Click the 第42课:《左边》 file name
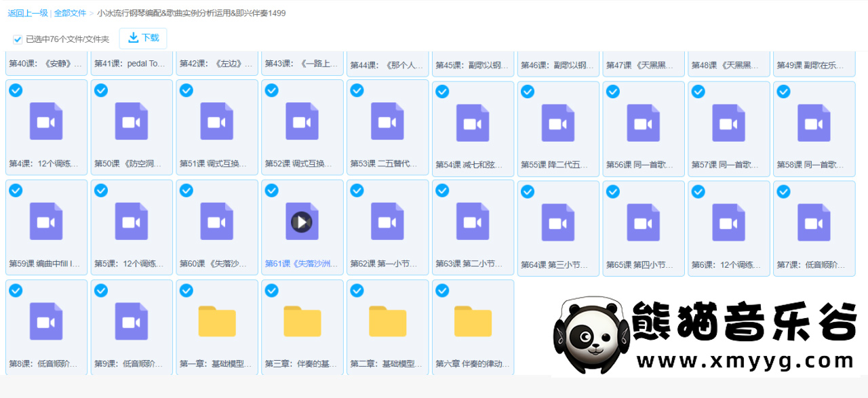Screen dimensions: 868x398 [216, 64]
